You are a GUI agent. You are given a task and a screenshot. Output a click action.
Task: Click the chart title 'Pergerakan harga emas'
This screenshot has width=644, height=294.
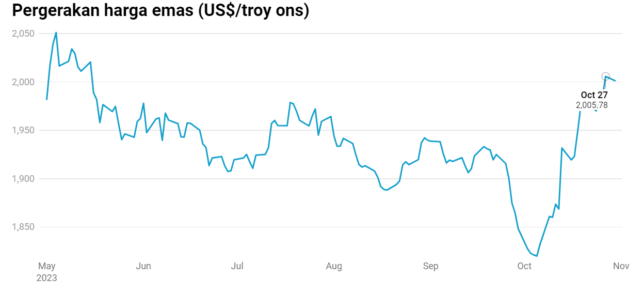point(160,10)
